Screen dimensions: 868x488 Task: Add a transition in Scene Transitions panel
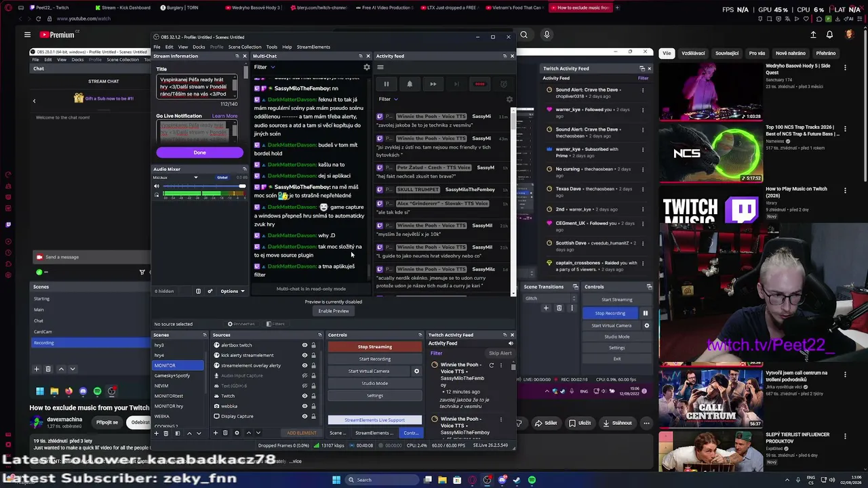pos(546,308)
